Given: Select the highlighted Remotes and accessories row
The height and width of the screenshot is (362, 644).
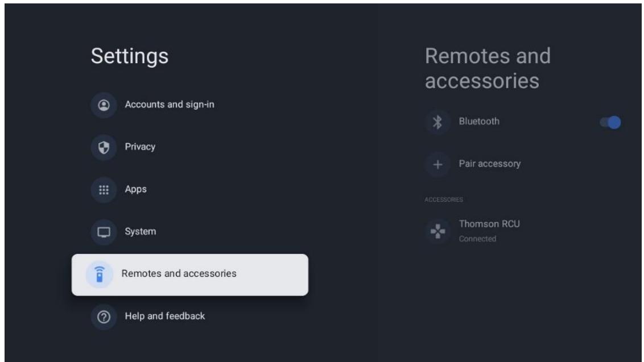Looking at the screenshot, I should 190,274.
